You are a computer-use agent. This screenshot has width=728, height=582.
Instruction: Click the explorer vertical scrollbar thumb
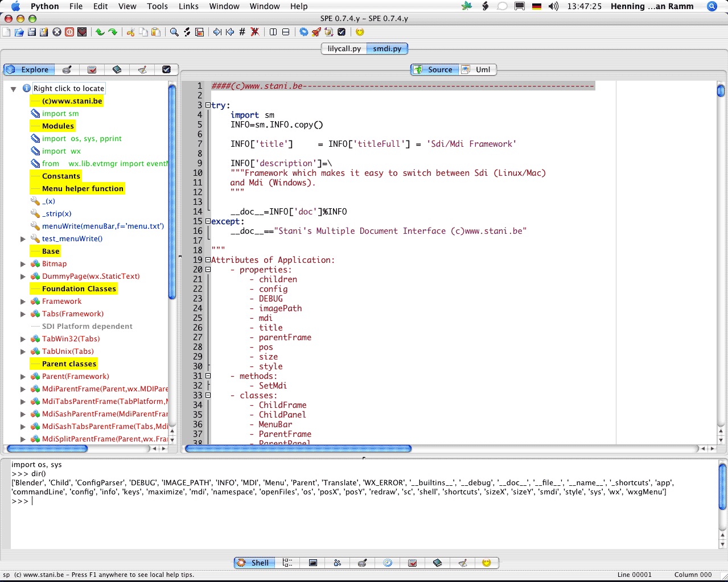[172, 191]
